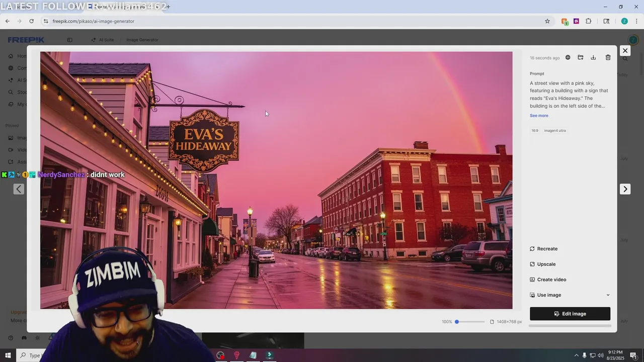Open the notepad app in taskbar

[x=253, y=355]
